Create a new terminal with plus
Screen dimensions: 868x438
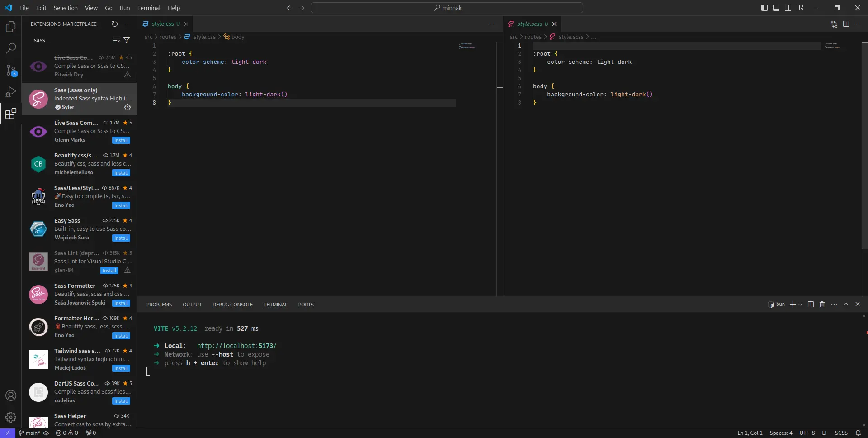[x=793, y=305]
